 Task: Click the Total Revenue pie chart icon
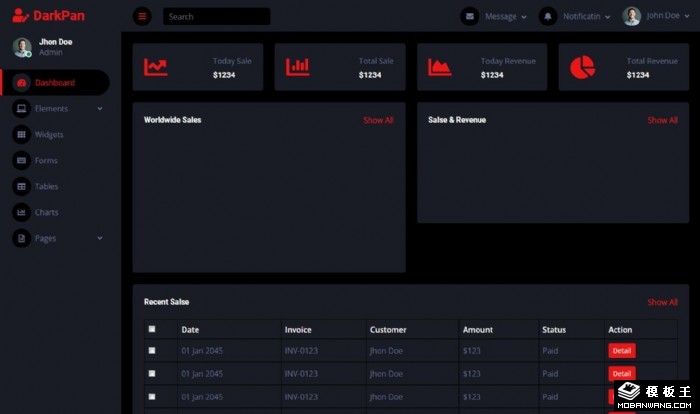[x=582, y=67]
